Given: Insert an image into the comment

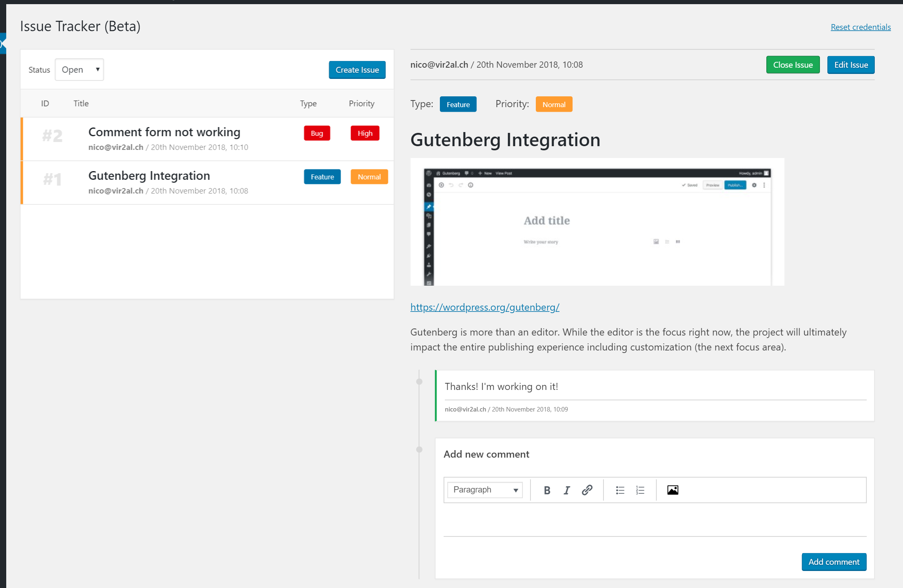Looking at the screenshot, I should tap(673, 490).
